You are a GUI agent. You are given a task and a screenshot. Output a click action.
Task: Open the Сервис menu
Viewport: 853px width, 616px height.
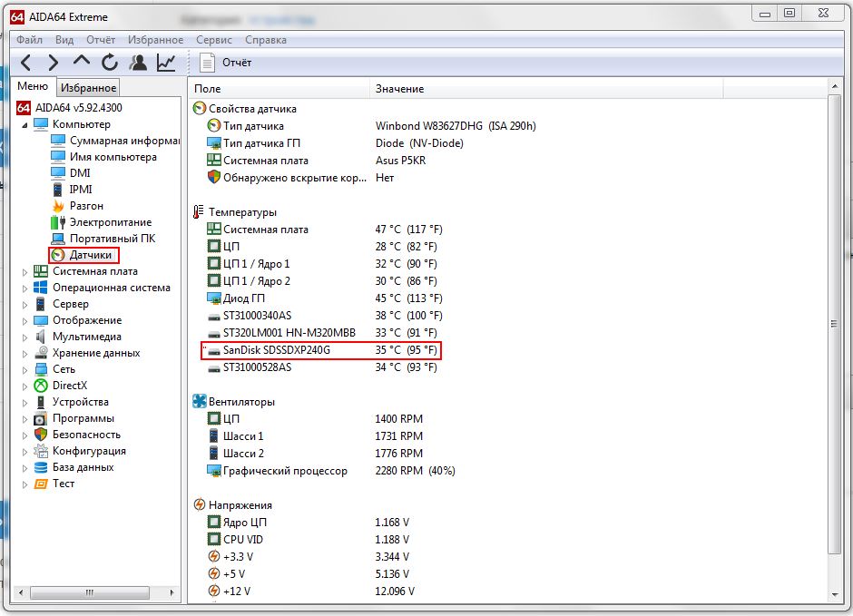coord(214,40)
